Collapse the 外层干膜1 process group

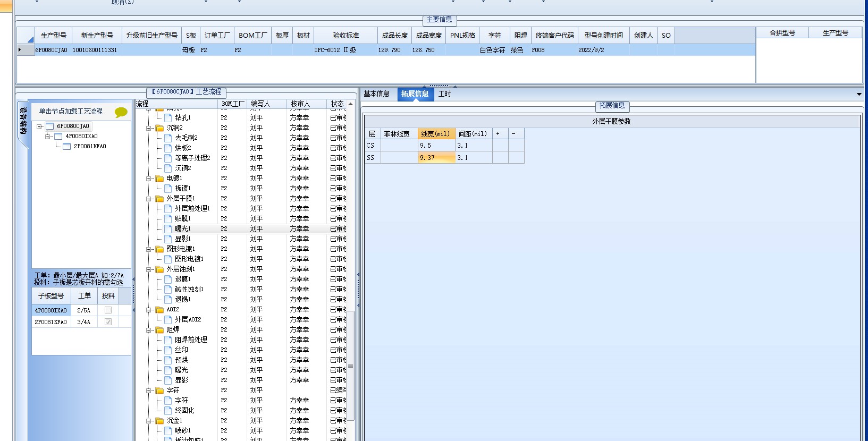point(149,199)
